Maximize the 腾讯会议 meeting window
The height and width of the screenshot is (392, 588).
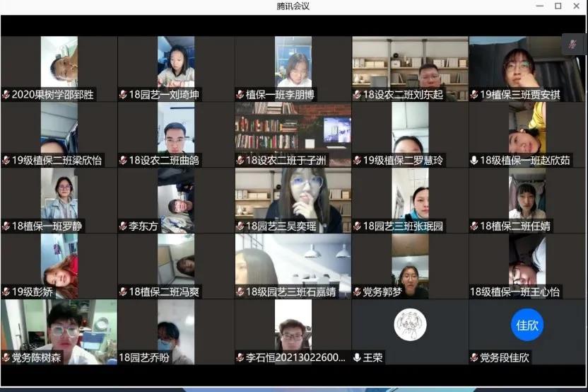(558, 6)
